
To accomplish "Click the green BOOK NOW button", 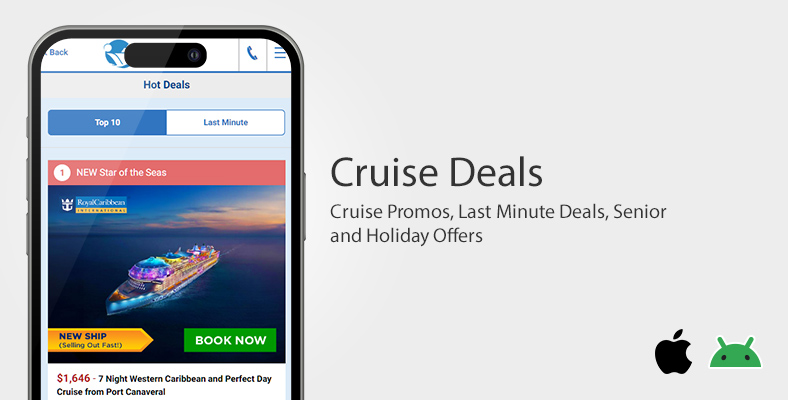I will coord(230,340).
